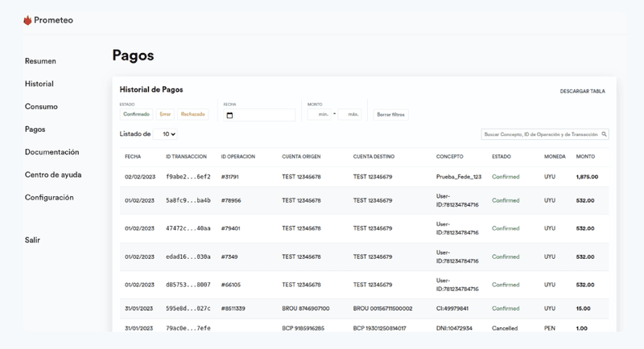This screenshot has height=349, width=644.
Task: Click destination account BCP 19301250814017
Action: (379, 328)
